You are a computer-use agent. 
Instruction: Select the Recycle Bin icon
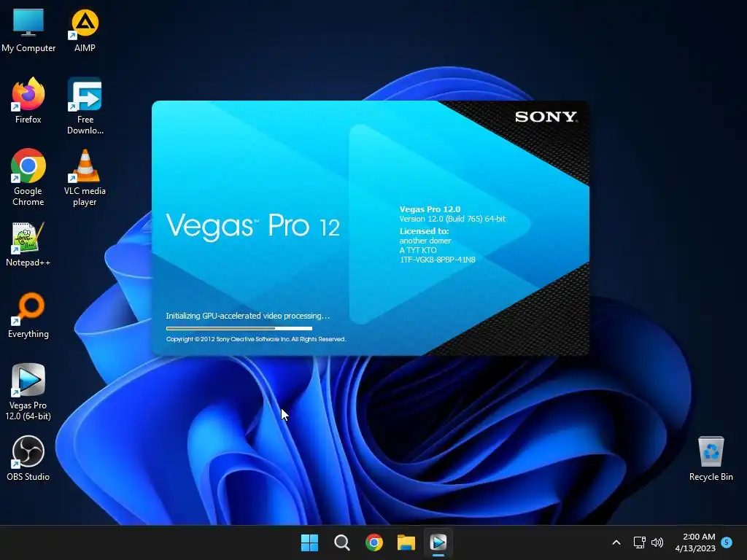[711, 458]
